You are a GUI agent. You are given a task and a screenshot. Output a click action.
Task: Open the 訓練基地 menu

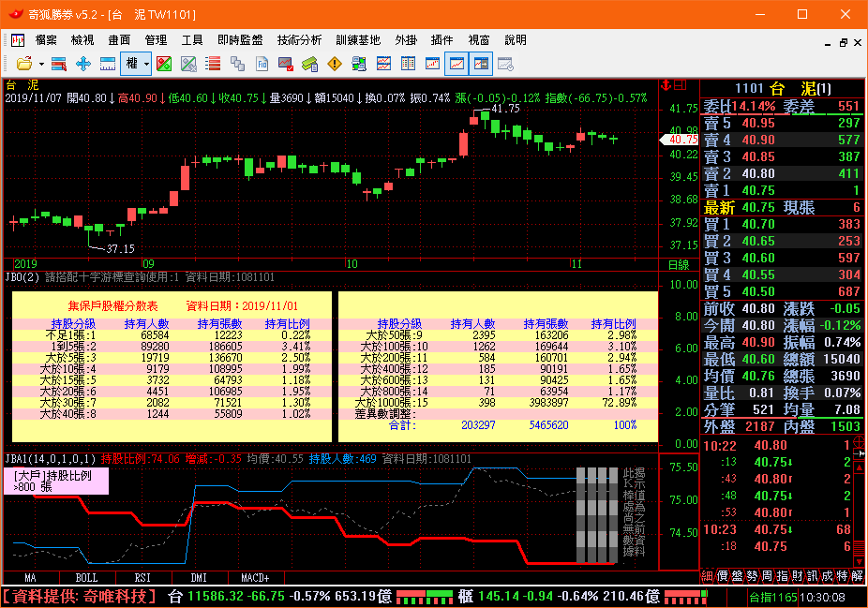click(358, 40)
